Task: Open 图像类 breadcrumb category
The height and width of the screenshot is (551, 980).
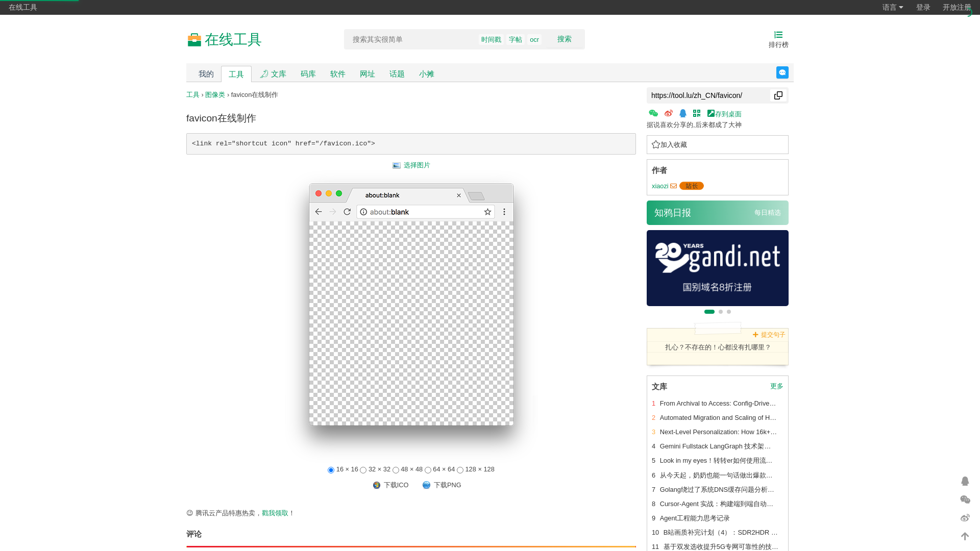Action: tap(215, 95)
